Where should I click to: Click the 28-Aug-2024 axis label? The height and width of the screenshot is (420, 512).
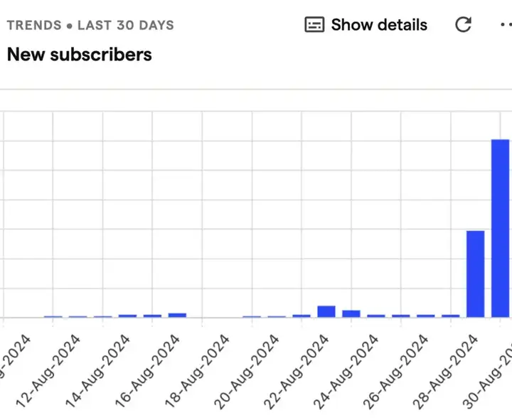tap(445, 371)
